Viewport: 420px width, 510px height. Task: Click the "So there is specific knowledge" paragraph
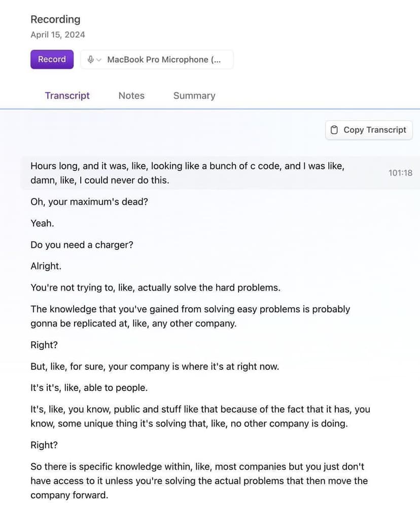coord(199,481)
